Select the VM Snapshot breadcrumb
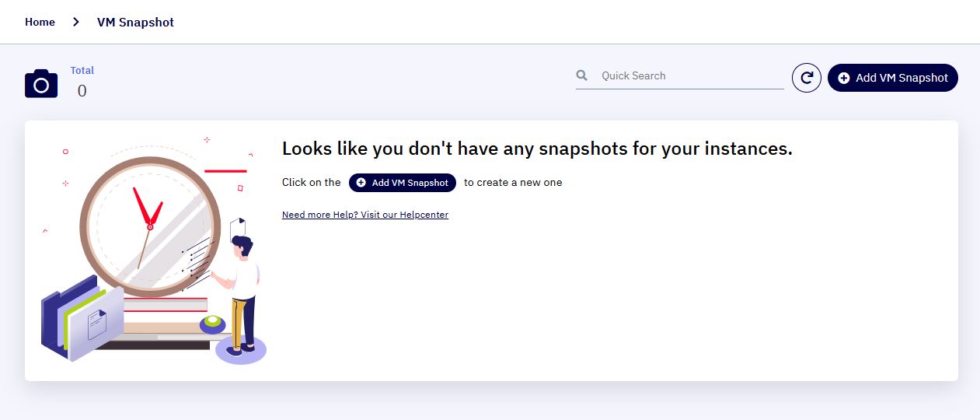Screen dimensions: 980x420 click(x=135, y=23)
